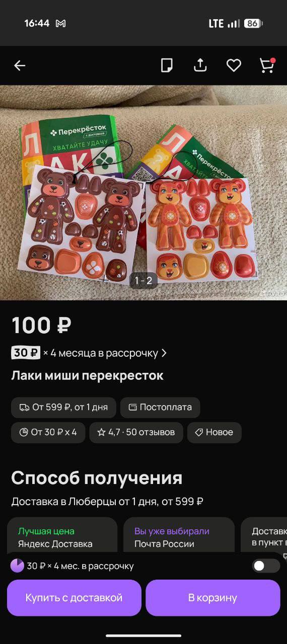This screenshot has width=287, height=644.
Task: Select the Постоплата chip
Action: 160,408
